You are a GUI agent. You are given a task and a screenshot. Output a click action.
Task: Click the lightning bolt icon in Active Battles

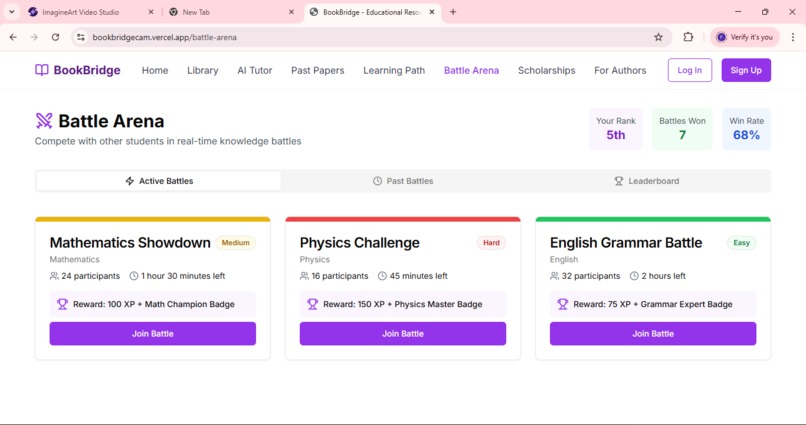click(x=130, y=181)
